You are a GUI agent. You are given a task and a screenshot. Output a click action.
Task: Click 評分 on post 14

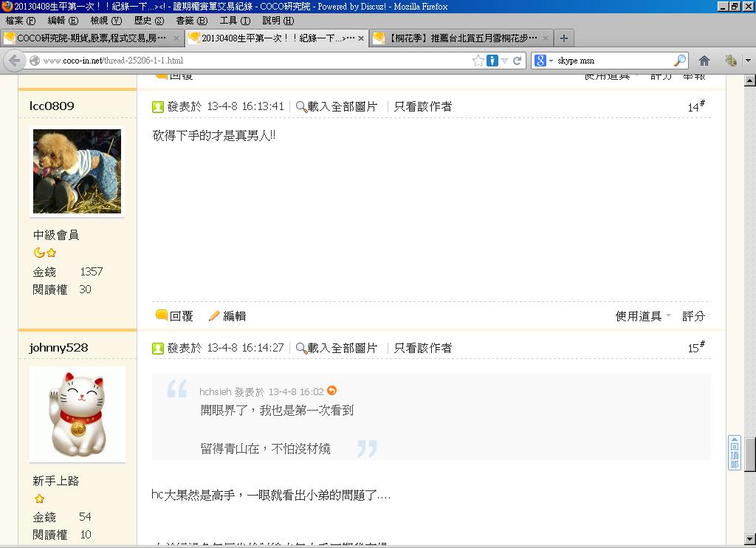click(693, 316)
